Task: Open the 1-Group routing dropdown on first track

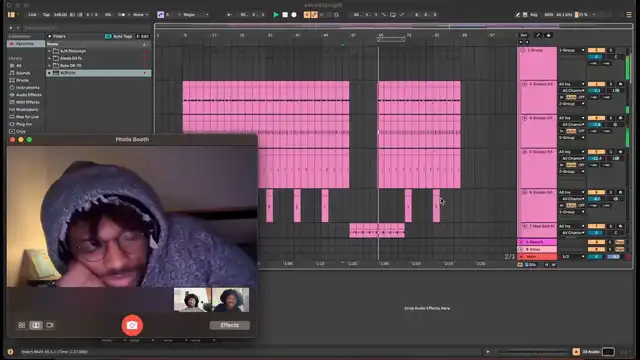Action: (x=571, y=50)
